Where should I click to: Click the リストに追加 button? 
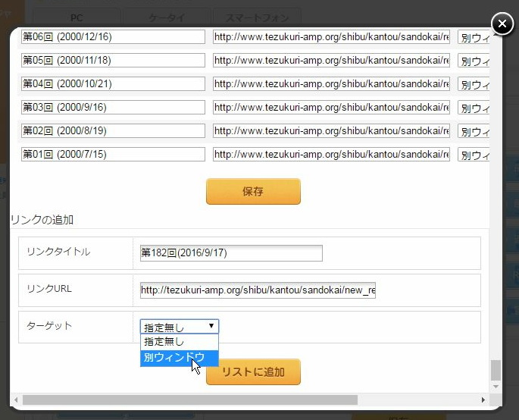point(253,372)
